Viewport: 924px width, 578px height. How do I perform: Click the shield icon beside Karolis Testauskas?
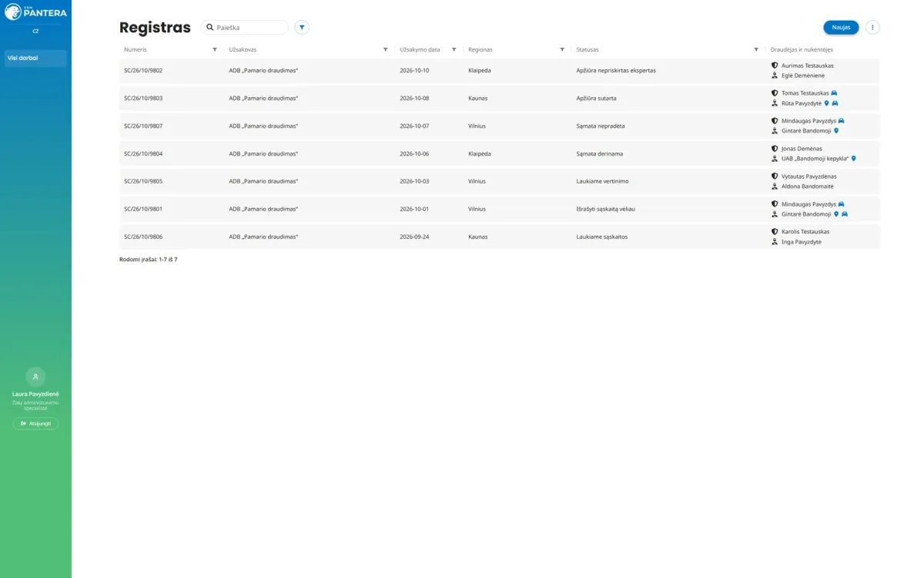click(x=775, y=232)
